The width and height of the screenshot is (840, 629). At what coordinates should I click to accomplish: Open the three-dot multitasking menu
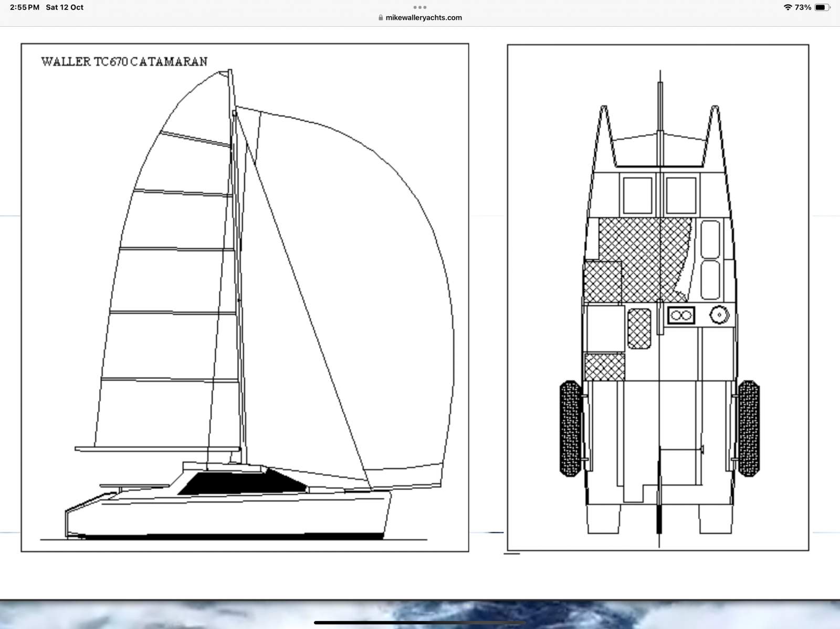point(420,7)
